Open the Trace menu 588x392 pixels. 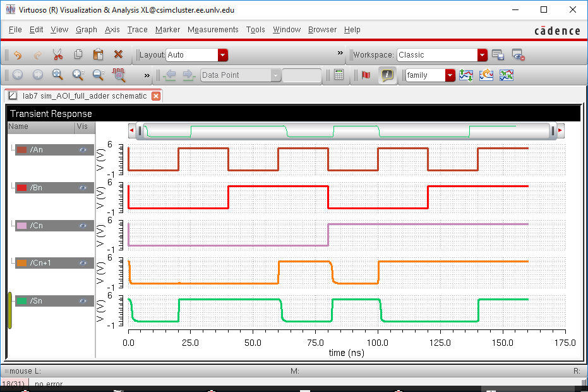tap(137, 30)
